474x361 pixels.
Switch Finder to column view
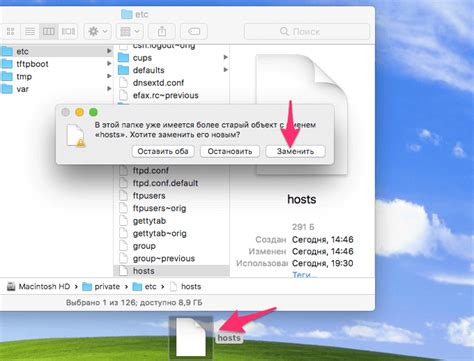49,31
